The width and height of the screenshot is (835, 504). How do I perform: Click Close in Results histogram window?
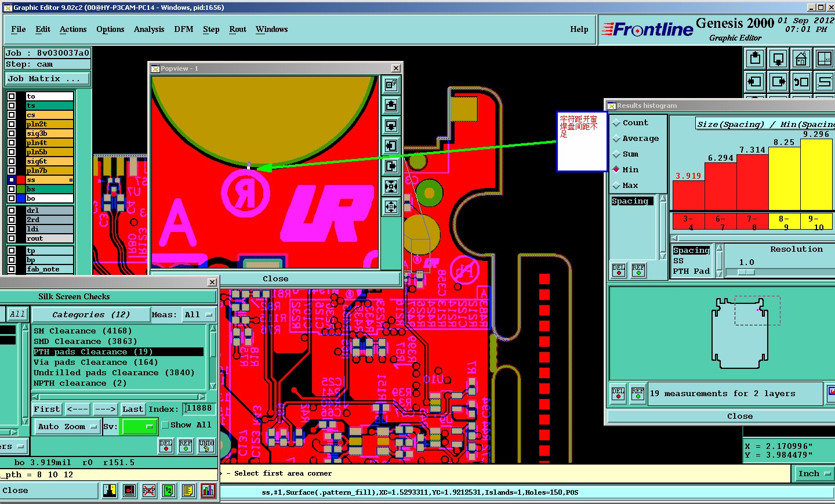coord(740,416)
